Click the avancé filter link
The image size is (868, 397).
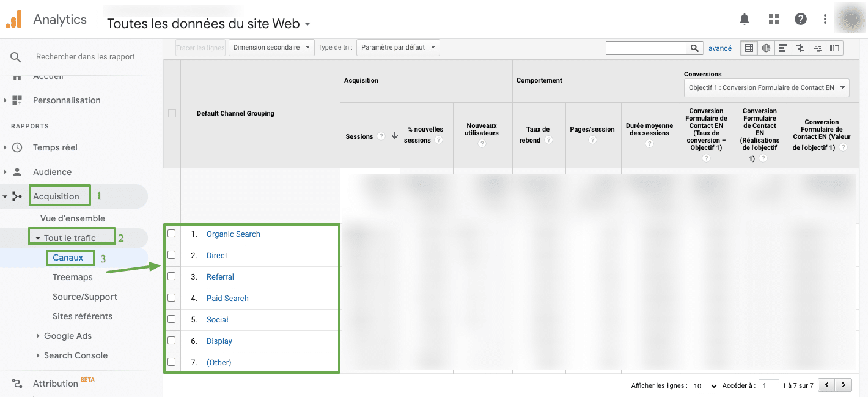(x=719, y=48)
